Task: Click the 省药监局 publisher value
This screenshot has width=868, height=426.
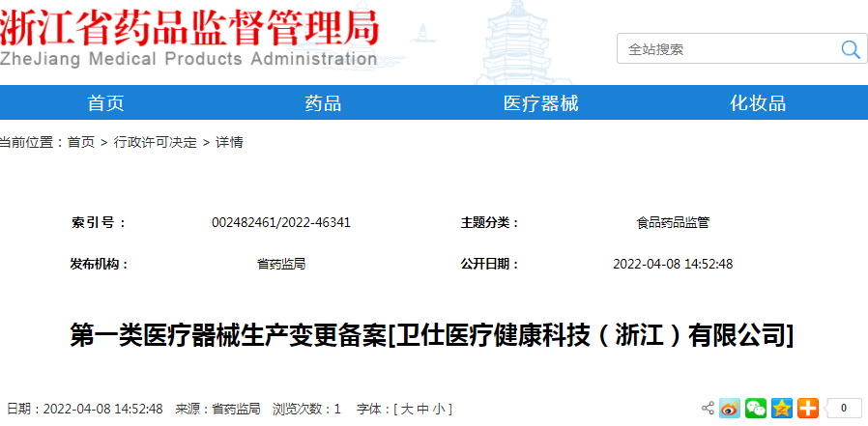Action: 281,265
